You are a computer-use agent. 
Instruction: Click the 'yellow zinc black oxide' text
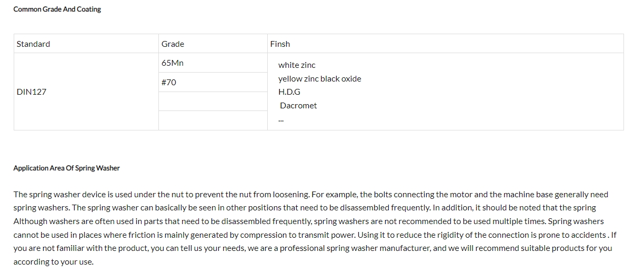pos(320,79)
